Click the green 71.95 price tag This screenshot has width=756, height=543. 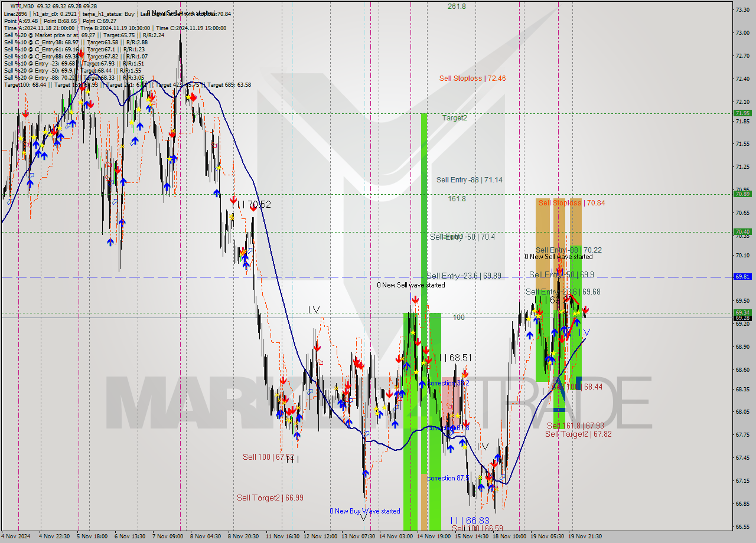742,113
